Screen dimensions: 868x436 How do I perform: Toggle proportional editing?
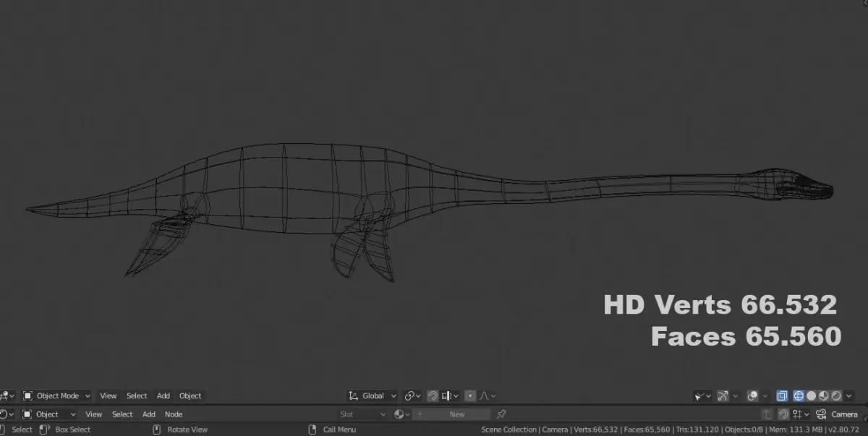tap(470, 396)
